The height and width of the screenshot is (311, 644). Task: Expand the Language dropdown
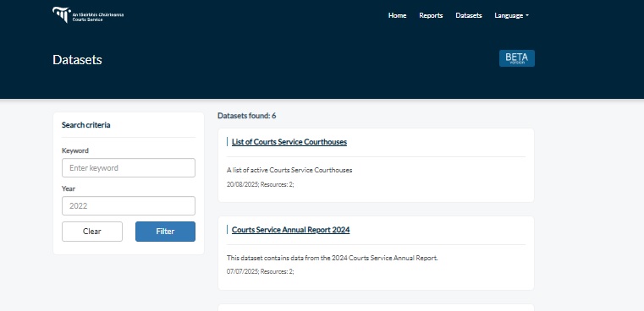pos(511,15)
